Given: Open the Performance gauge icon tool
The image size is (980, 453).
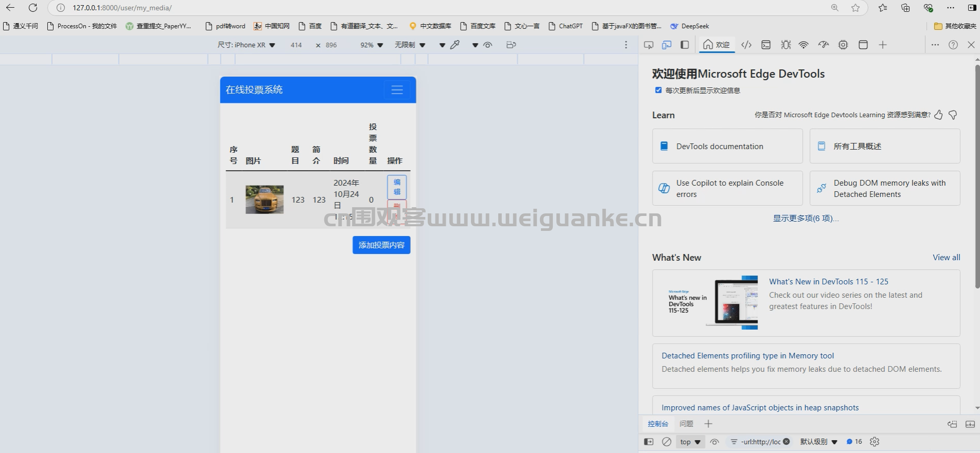Looking at the screenshot, I should (824, 45).
